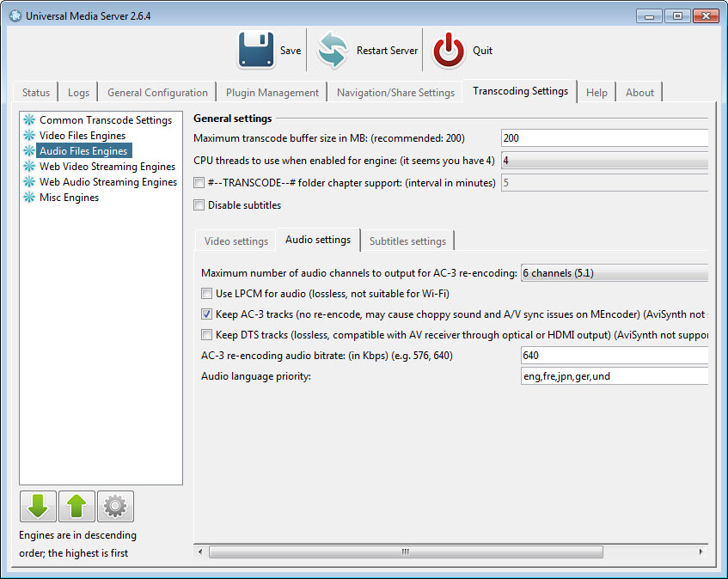The image size is (728, 579).
Task: Select Audio Files Engines tree entry
Action: pyautogui.click(x=83, y=150)
